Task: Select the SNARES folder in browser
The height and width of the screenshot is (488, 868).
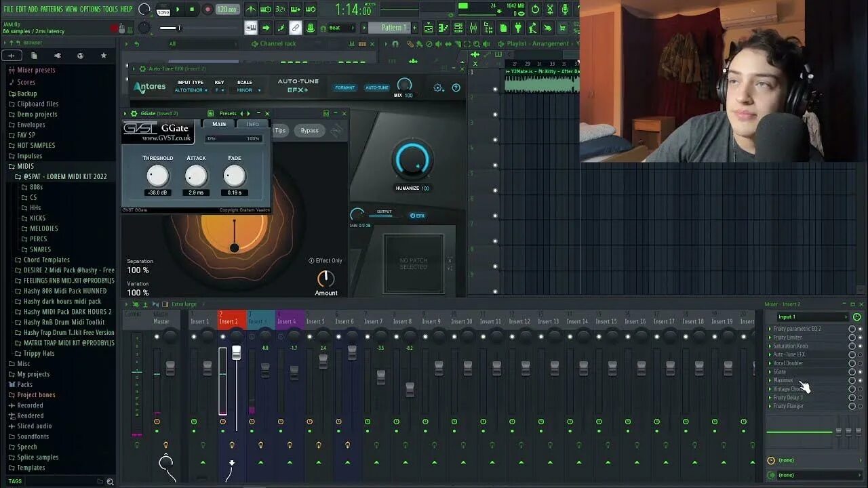Action: 40,249
